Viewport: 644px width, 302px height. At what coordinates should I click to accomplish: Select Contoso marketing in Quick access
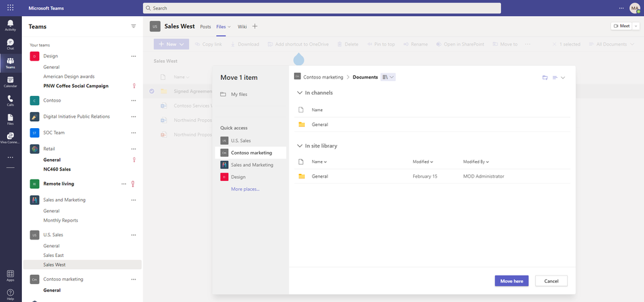[x=251, y=153]
